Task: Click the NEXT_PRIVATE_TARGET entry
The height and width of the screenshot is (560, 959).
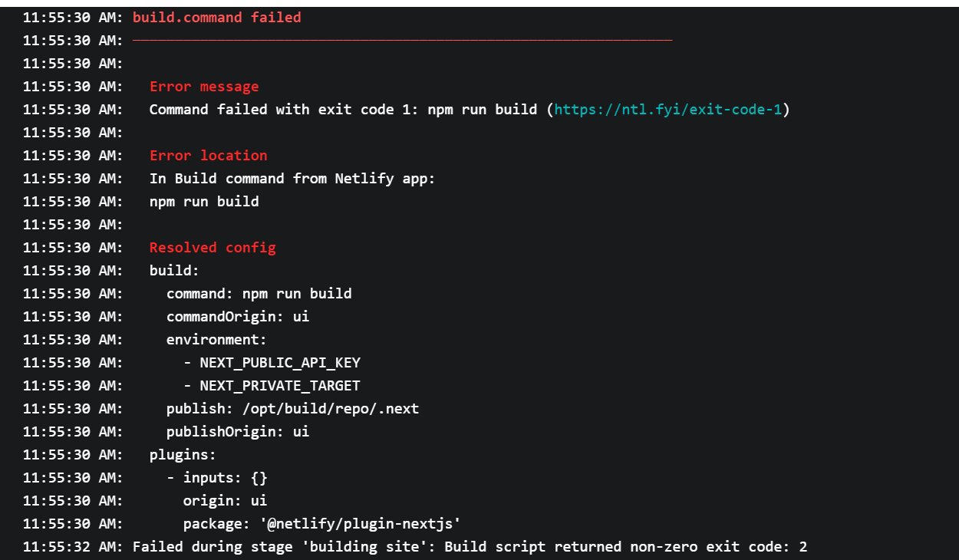Action: [280, 385]
